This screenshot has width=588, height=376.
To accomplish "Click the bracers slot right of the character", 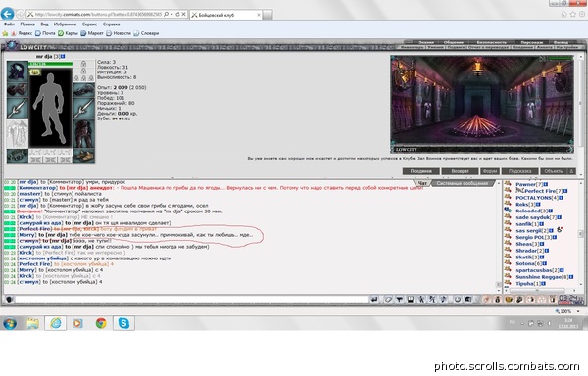I will 84,90.
